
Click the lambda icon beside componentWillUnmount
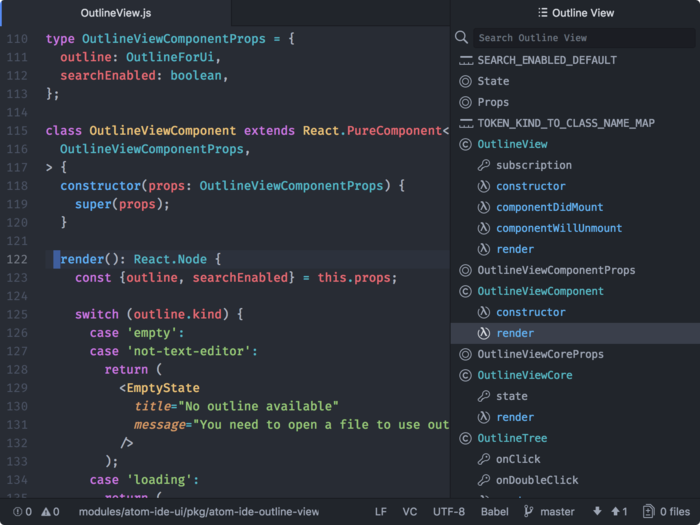pyautogui.click(x=484, y=228)
